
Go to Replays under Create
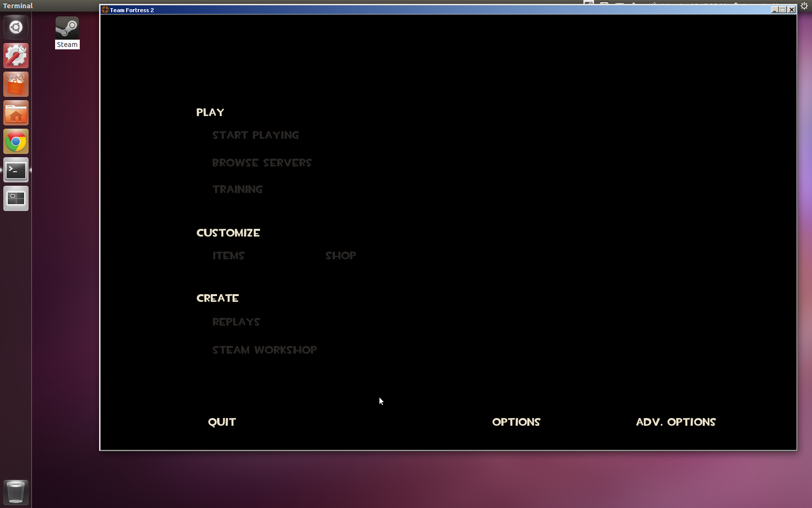[x=236, y=322]
